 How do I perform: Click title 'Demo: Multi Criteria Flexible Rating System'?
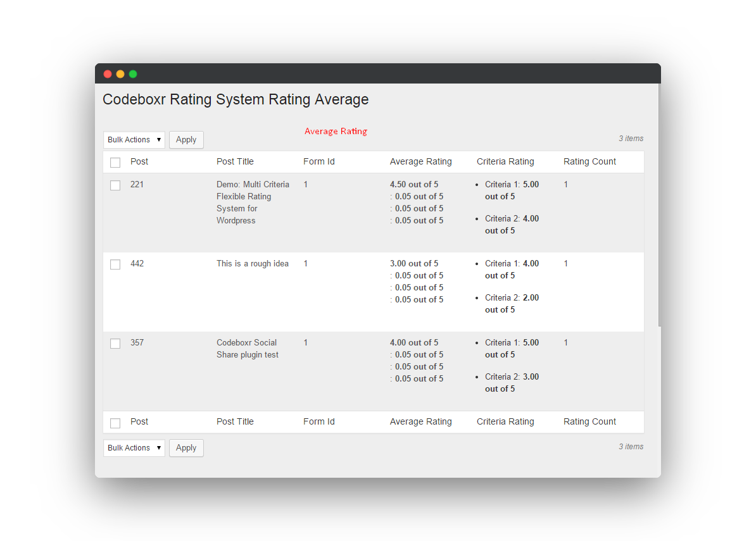[x=253, y=202]
